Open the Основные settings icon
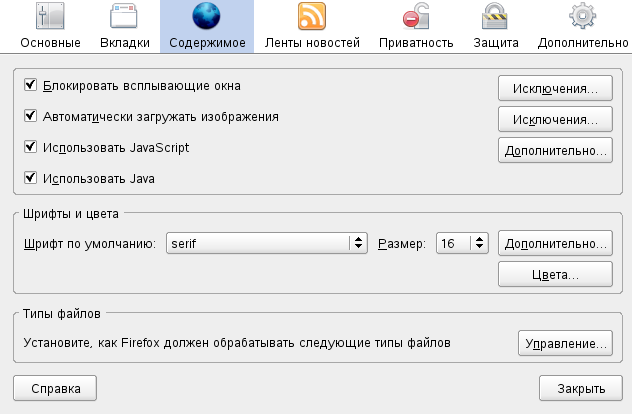Viewport: 632px width, 414px height. point(49,17)
